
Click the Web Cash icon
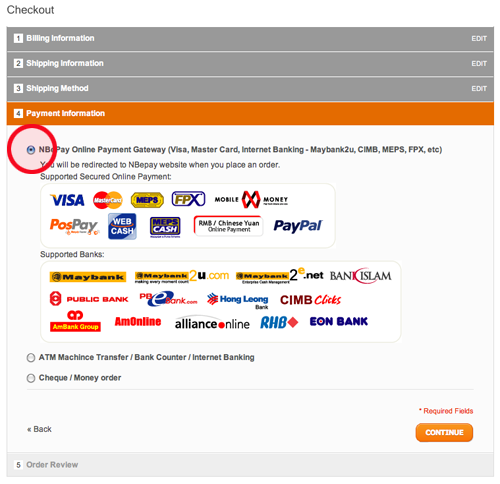(x=122, y=226)
